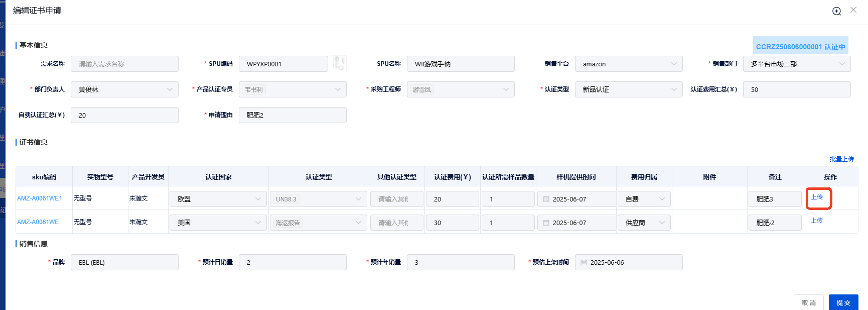Open the 认证国家 欧盟 dropdown
Viewport: 868px width, 310px height.
click(218, 199)
